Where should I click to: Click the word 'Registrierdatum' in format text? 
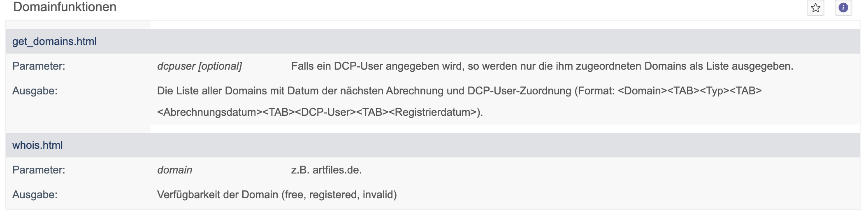click(433, 112)
